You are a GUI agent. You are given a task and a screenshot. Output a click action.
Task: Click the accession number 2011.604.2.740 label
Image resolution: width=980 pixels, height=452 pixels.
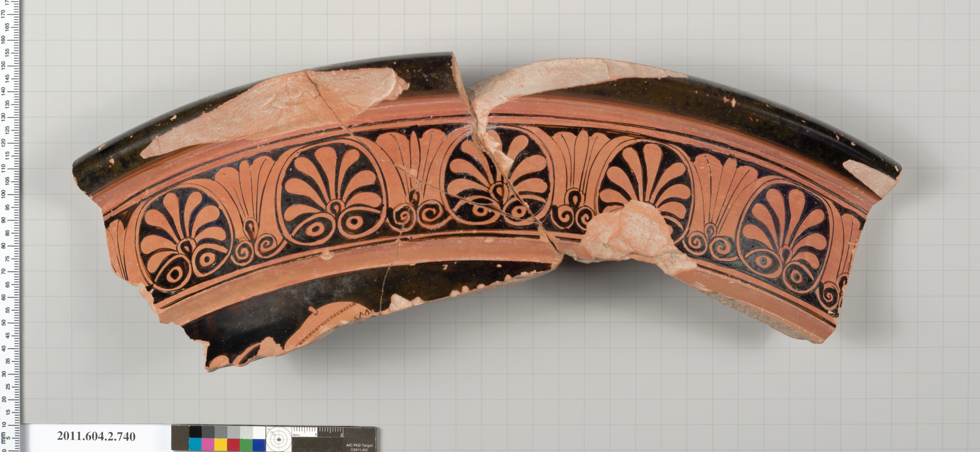tap(96, 436)
